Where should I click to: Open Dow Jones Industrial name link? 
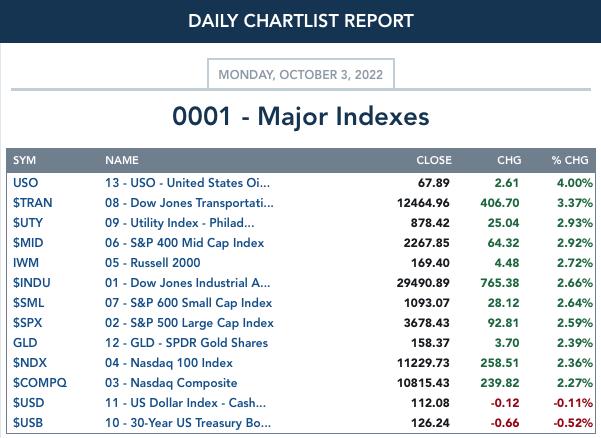pos(187,283)
